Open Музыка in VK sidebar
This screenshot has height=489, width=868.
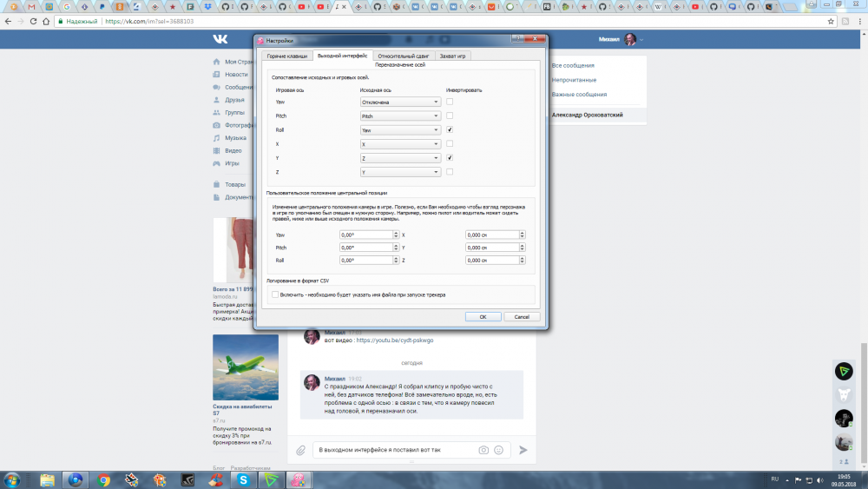235,138
